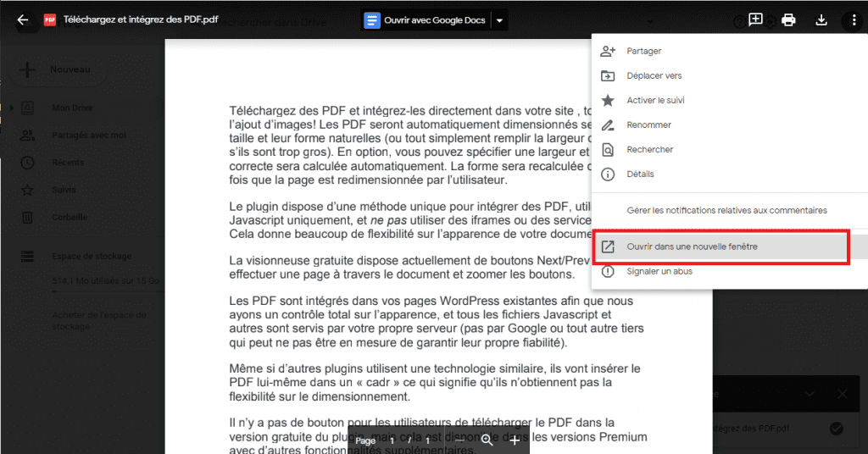The height and width of the screenshot is (454, 868).
Task: Open Récents in sidebar
Action: tap(68, 163)
